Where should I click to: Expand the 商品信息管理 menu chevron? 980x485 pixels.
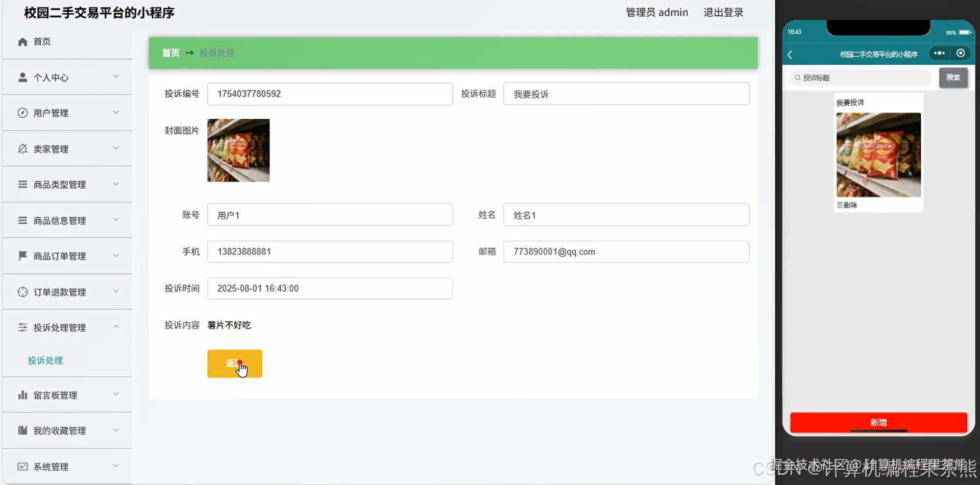click(x=116, y=219)
